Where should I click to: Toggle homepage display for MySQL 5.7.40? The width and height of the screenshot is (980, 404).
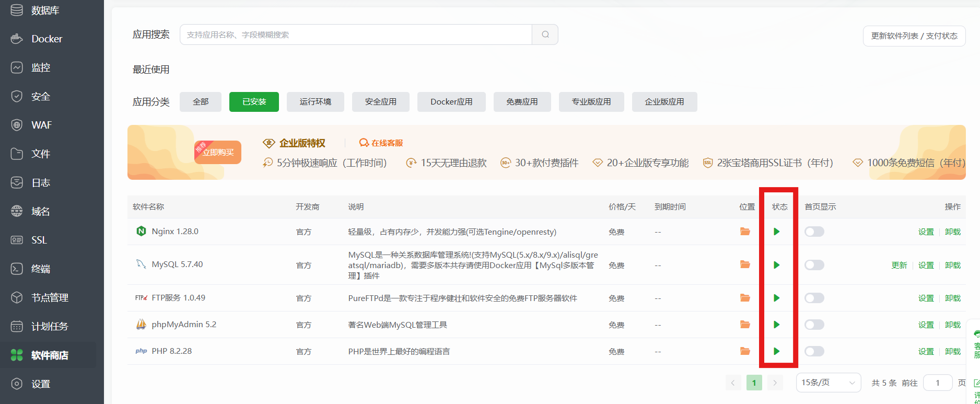coord(814,265)
